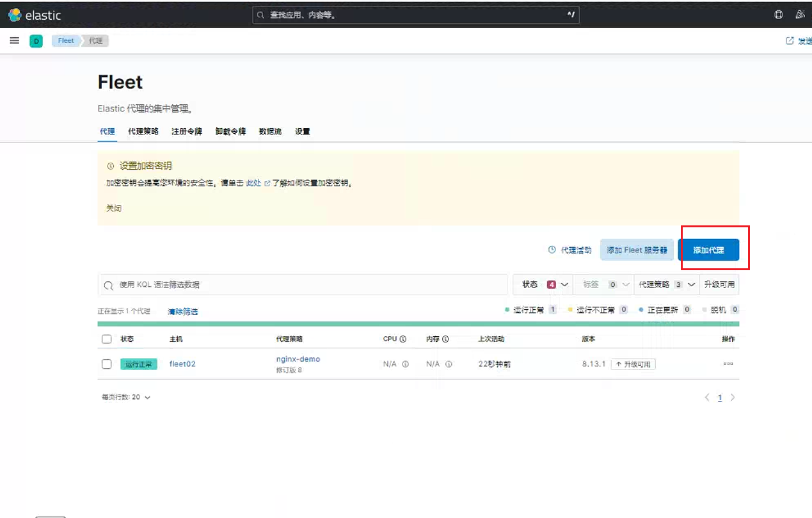
Task: Click the blue 添加代理 button
Action: [x=708, y=250]
